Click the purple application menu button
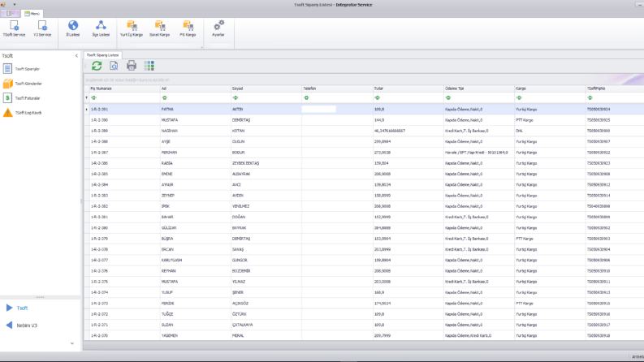 coord(10,14)
